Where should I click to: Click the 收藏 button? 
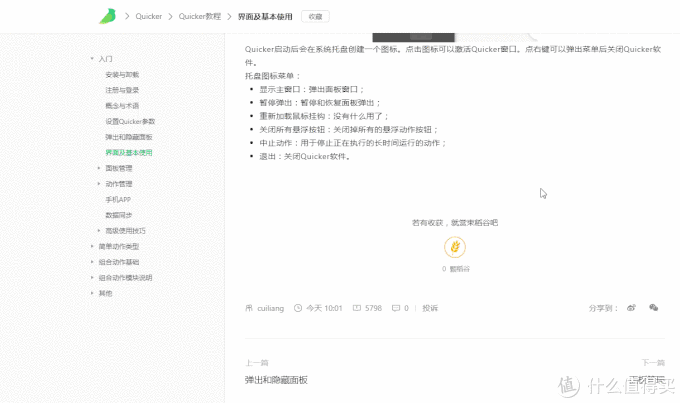point(315,16)
